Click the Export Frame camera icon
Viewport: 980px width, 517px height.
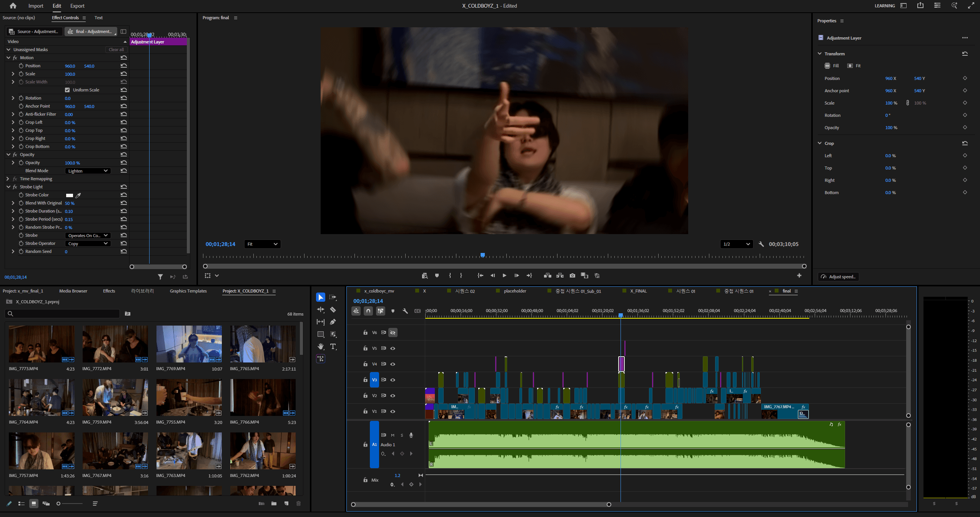pyautogui.click(x=572, y=276)
